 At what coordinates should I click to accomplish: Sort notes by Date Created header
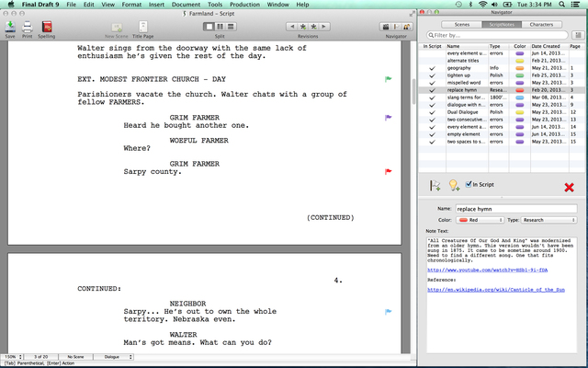click(x=549, y=46)
